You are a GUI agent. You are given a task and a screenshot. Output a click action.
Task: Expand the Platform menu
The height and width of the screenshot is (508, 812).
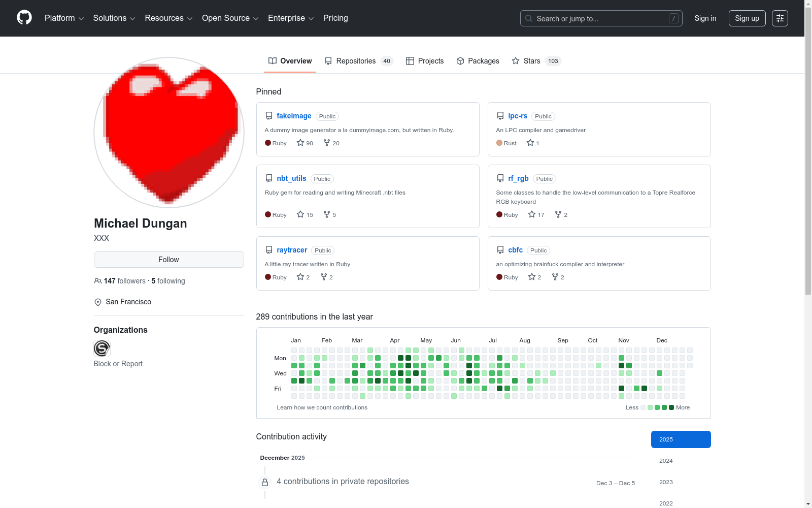pyautogui.click(x=64, y=18)
